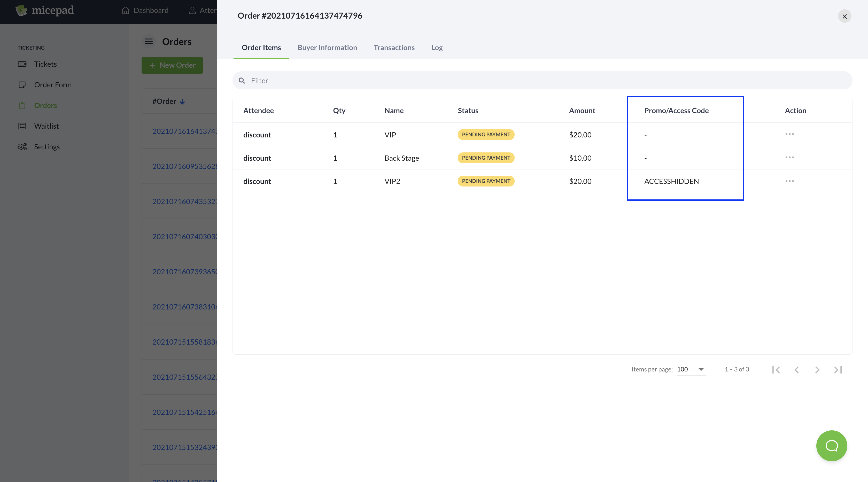Viewport: 868px width, 482px height.
Task: Switch to the Transactions tab
Action: (x=394, y=48)
